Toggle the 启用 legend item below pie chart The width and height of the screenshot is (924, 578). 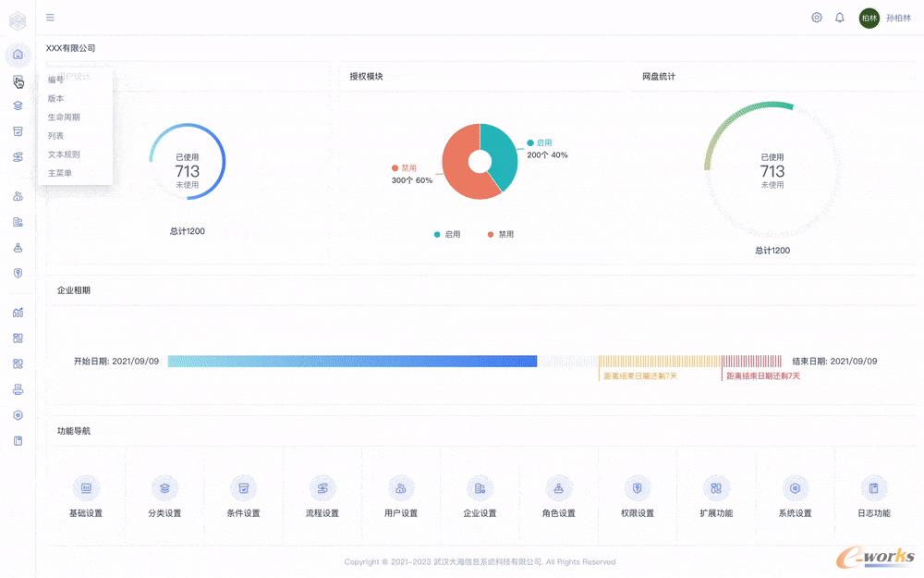pyautogui.click(x=447, y=234)
